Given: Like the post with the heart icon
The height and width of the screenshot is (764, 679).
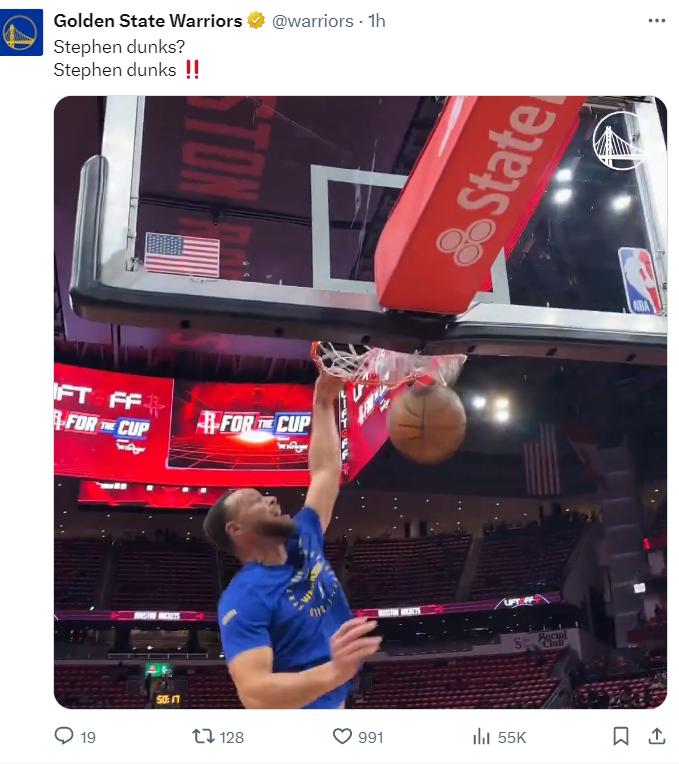Looking at the screenshot, I should [342, 736].
